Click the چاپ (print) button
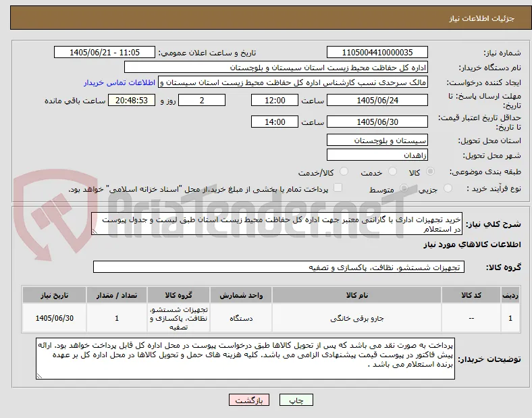Viewport: 532px width, 418px height. 296,400
